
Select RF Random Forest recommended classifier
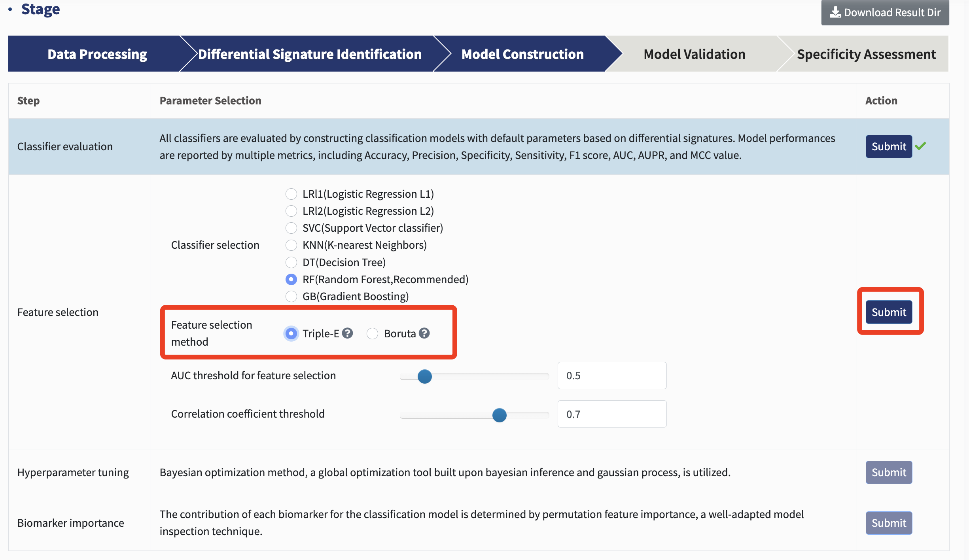(291, 279)
